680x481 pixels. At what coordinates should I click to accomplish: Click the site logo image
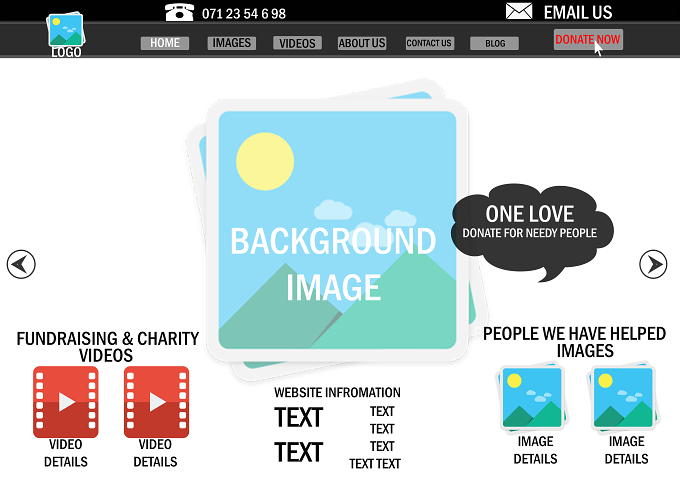point(66,29)
